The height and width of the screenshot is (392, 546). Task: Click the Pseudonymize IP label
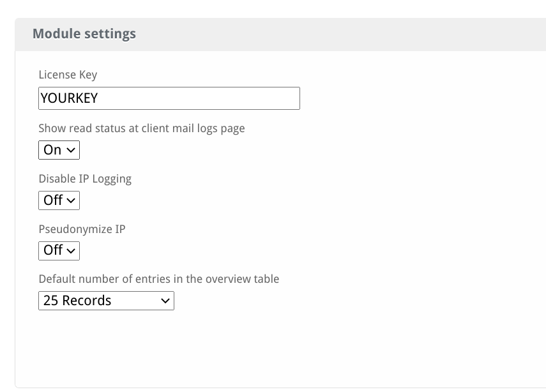[82, 229]
